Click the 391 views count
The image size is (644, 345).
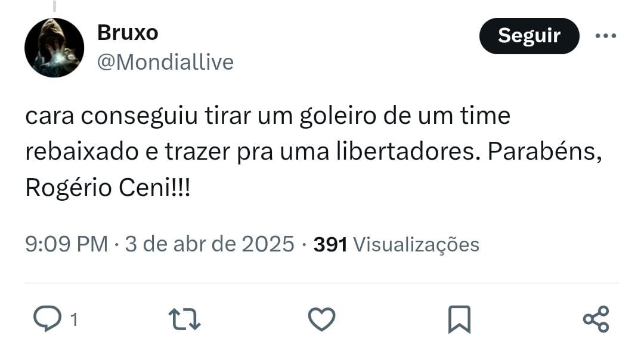[330, 244]
